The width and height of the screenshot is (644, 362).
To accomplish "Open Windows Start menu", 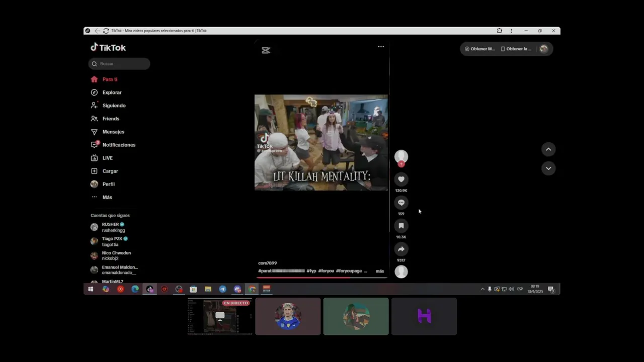I will (x=91, y=289).
